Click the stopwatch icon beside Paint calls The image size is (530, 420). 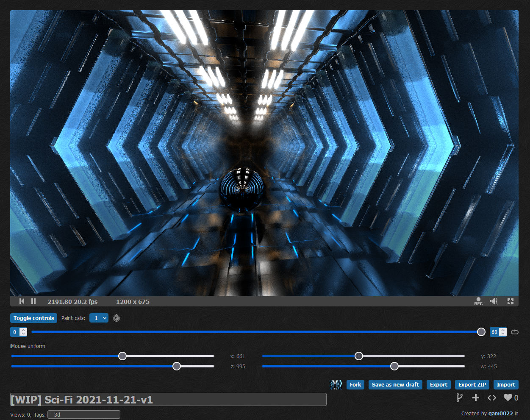[117, 318]
